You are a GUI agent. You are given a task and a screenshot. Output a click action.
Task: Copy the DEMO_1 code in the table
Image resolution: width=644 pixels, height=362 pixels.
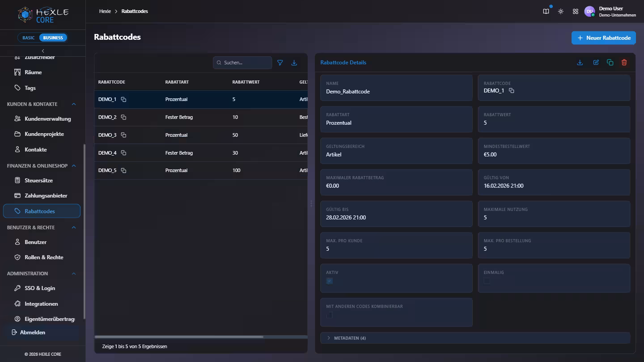(123, 99)
